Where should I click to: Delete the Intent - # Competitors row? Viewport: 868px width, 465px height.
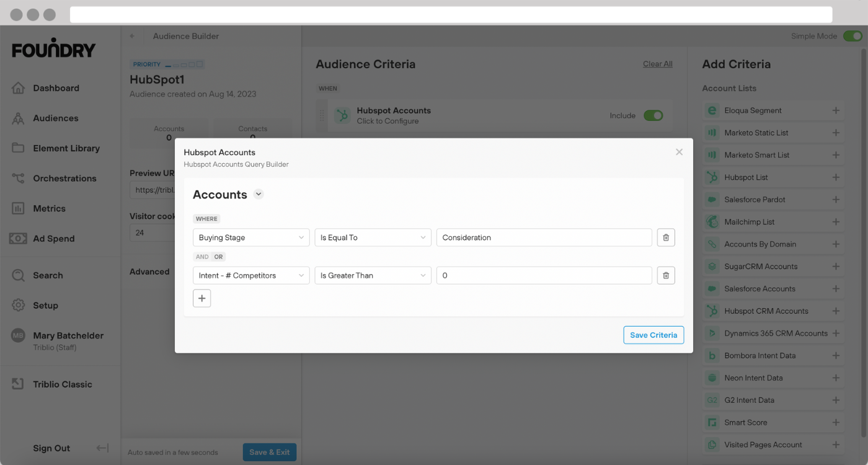point(666,275)
